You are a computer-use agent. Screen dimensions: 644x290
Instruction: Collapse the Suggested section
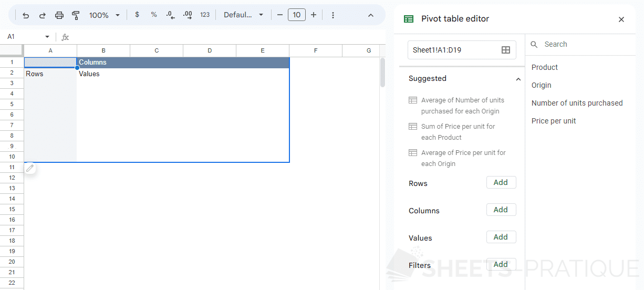[x=518, y=79]
